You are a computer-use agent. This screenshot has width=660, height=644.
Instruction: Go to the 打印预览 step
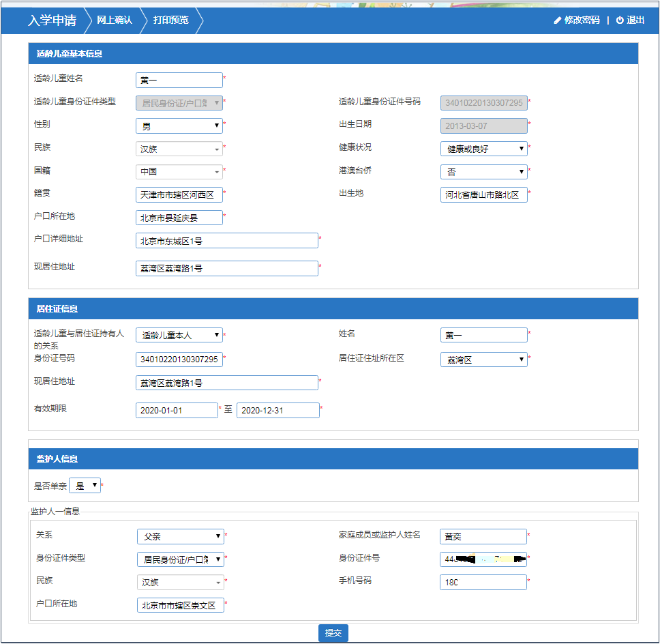click(x=170, y=20)
